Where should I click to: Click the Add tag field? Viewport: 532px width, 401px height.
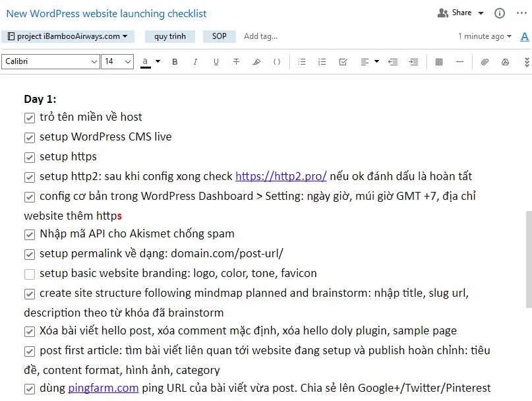[x=260, y=36]
